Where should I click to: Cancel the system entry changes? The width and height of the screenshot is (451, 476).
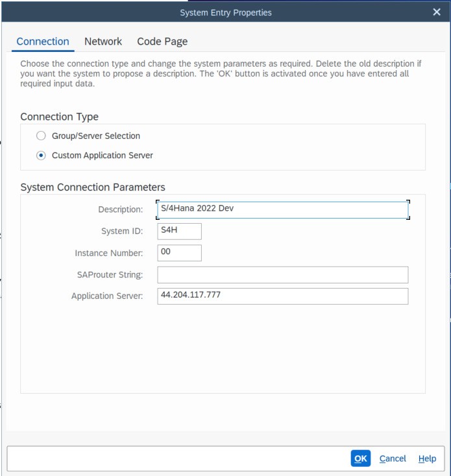coord(393,458)
